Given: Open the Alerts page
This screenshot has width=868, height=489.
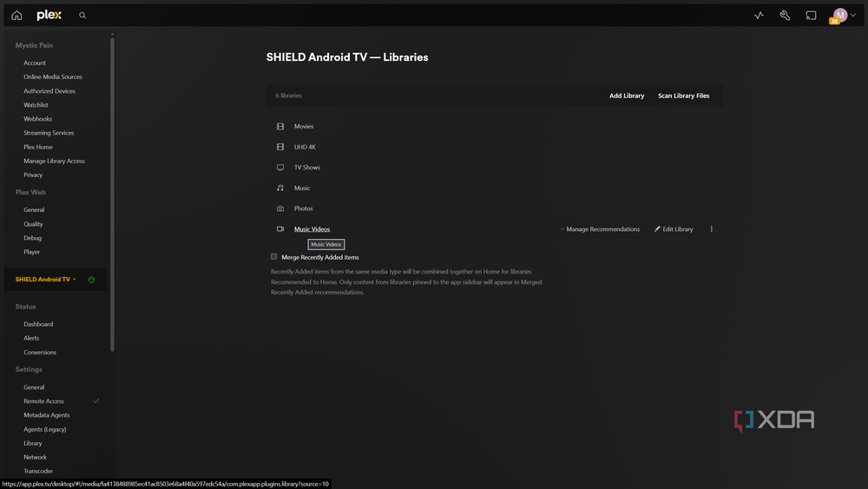Looking at the screenshot, I should (31, 338).
